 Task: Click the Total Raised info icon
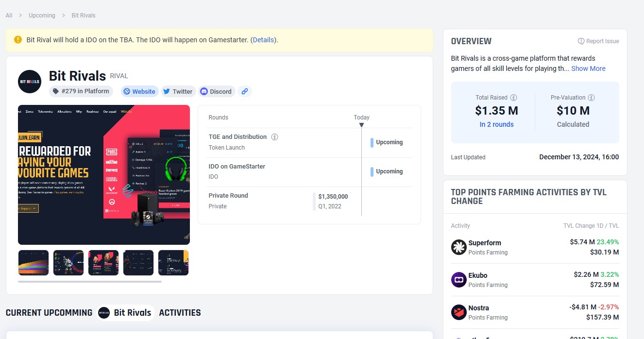click(513, 98)
